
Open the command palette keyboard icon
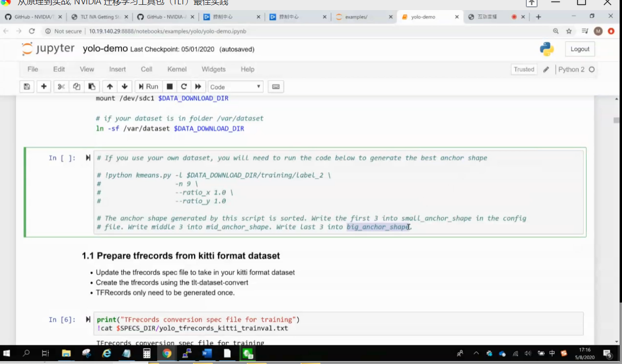276,87
